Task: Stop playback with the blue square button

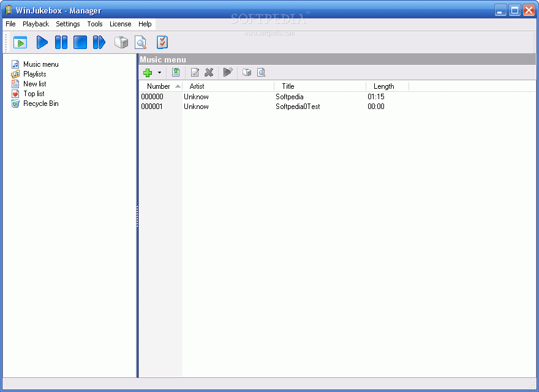Action: point(80,42)
